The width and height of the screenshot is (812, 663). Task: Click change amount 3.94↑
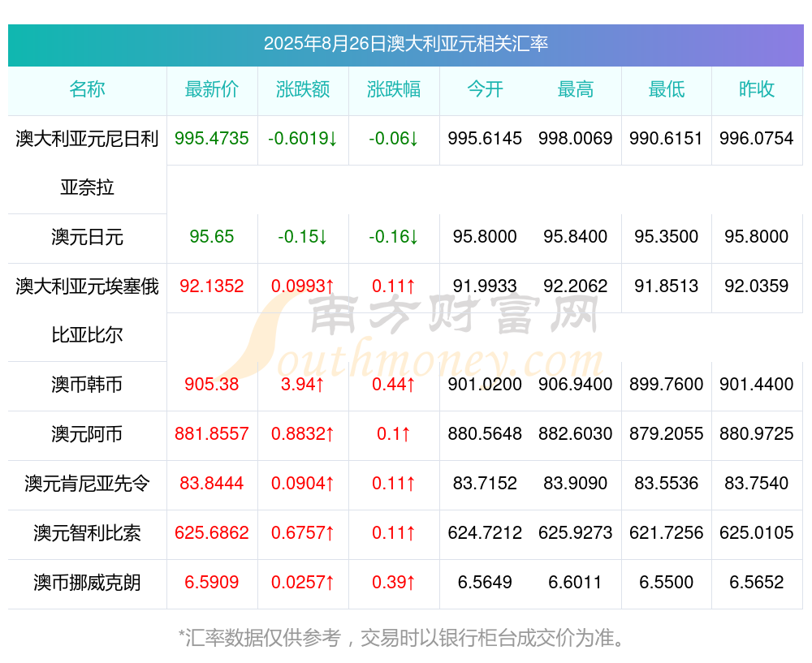[303, 385]
